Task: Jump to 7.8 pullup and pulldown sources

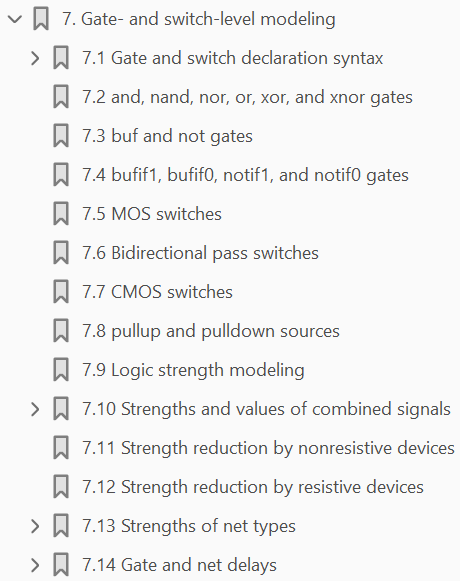Action: pos(211,331)
